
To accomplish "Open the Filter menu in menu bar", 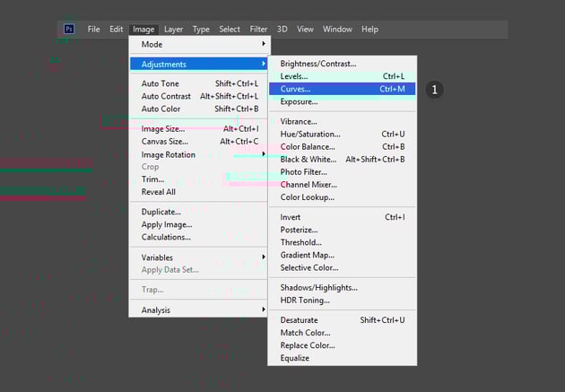I will [258, 30].
